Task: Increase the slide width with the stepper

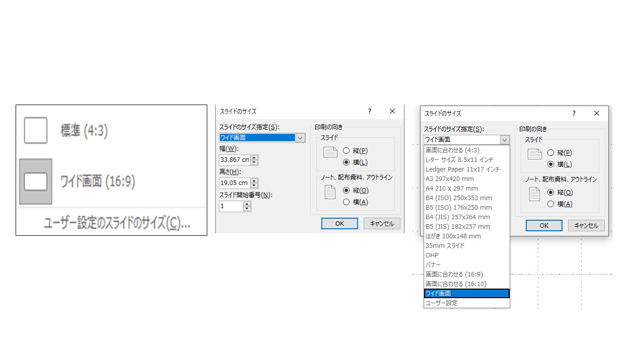Action: 254,157
